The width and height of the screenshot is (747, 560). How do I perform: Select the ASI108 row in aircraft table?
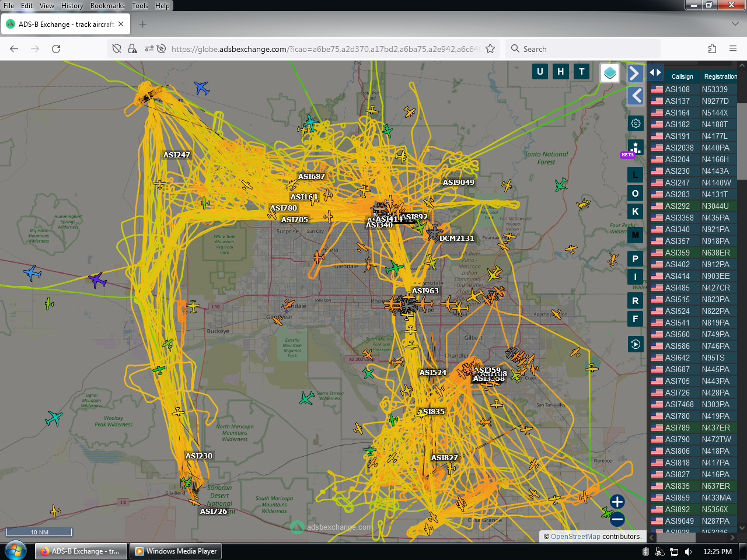pyautogui.click(x=693, y=89)
